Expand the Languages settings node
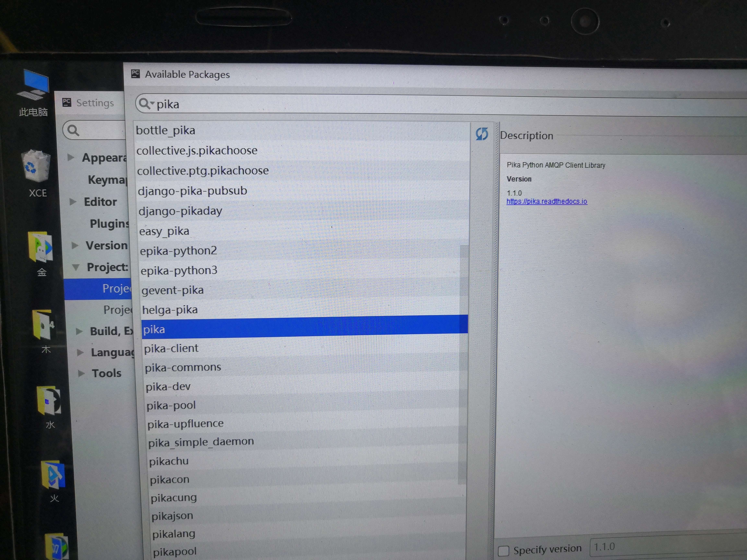This screenshot has width=747, height=560. (80, 353)
